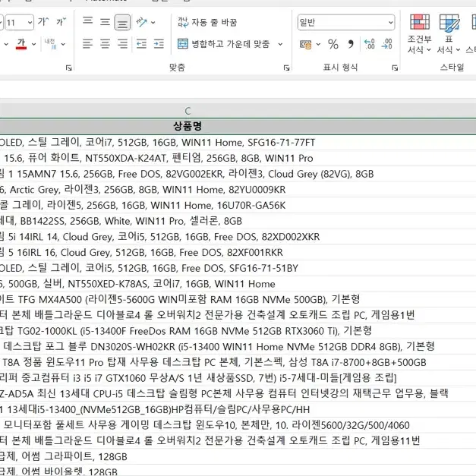Click the text orientation icon

(141, 22)
